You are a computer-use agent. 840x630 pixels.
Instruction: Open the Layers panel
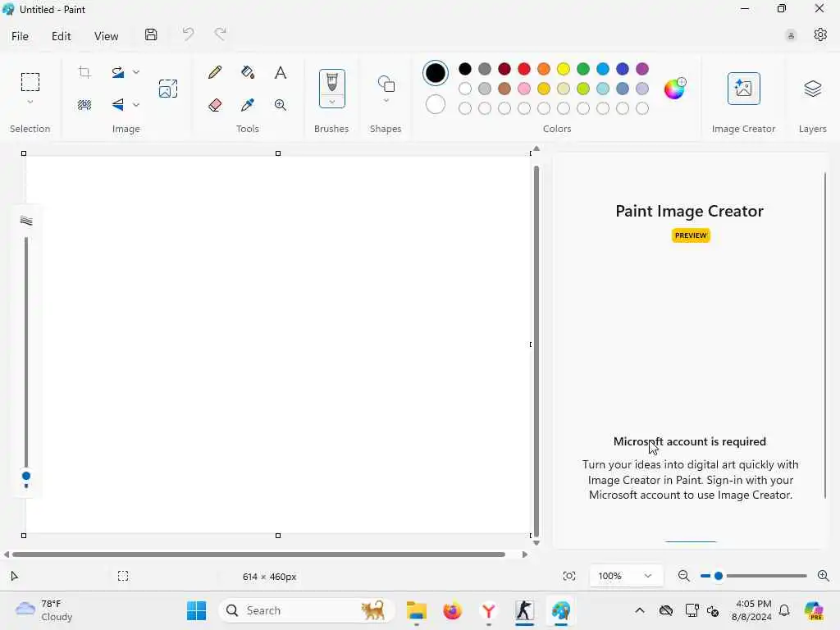tap(813, 89)
